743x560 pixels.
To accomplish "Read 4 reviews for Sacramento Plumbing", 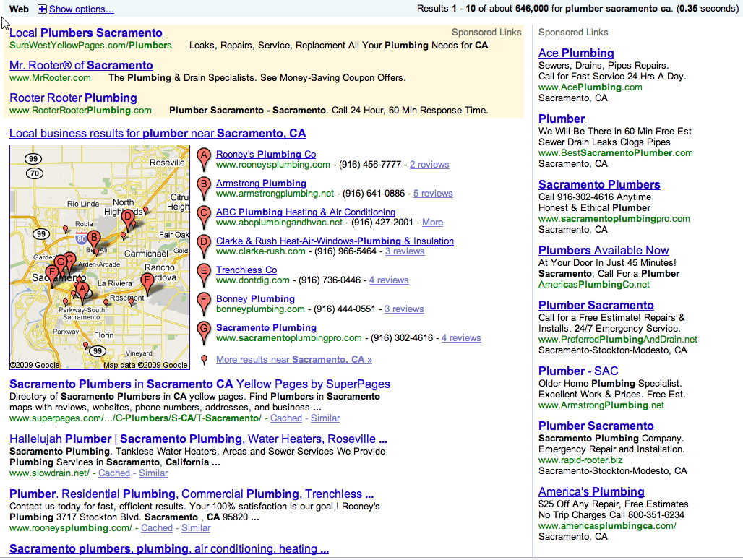I will click(461, 337).
